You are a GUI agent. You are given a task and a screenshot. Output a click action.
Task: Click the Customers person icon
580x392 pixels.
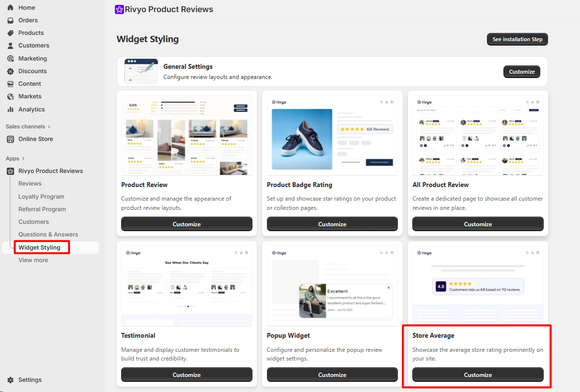point(10,46)
